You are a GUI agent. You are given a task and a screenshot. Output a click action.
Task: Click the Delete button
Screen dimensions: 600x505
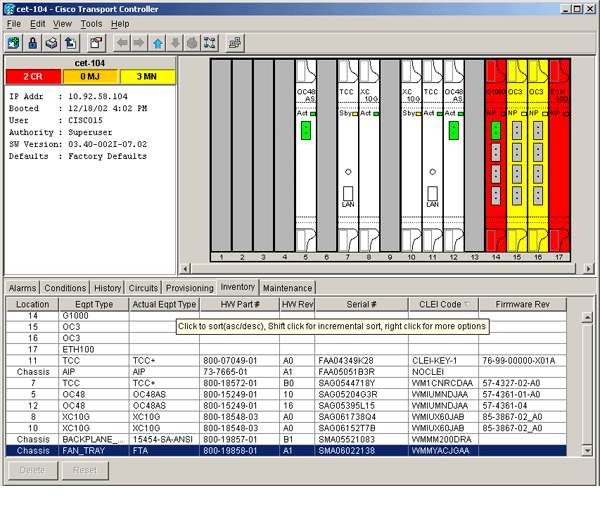click(33, 470)
